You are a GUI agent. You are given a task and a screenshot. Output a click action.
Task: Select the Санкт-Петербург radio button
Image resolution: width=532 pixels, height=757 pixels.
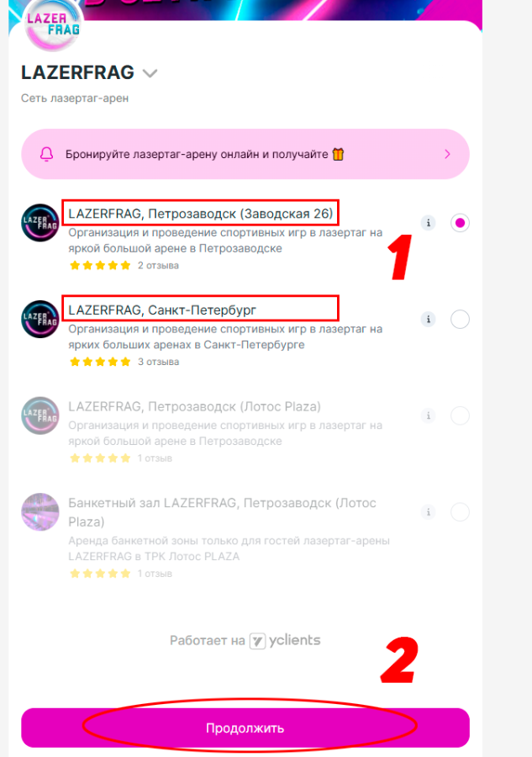460,319
